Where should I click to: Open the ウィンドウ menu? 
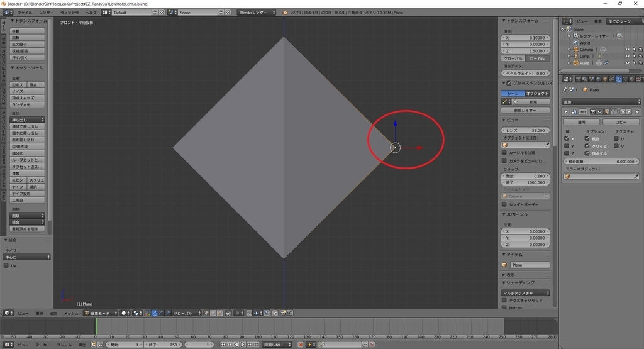coord(69,13)
